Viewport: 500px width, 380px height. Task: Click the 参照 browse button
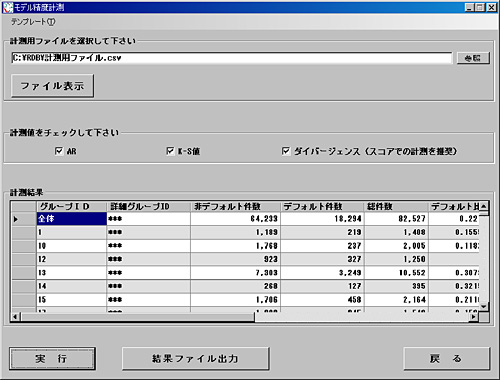(x=473, y=58)
